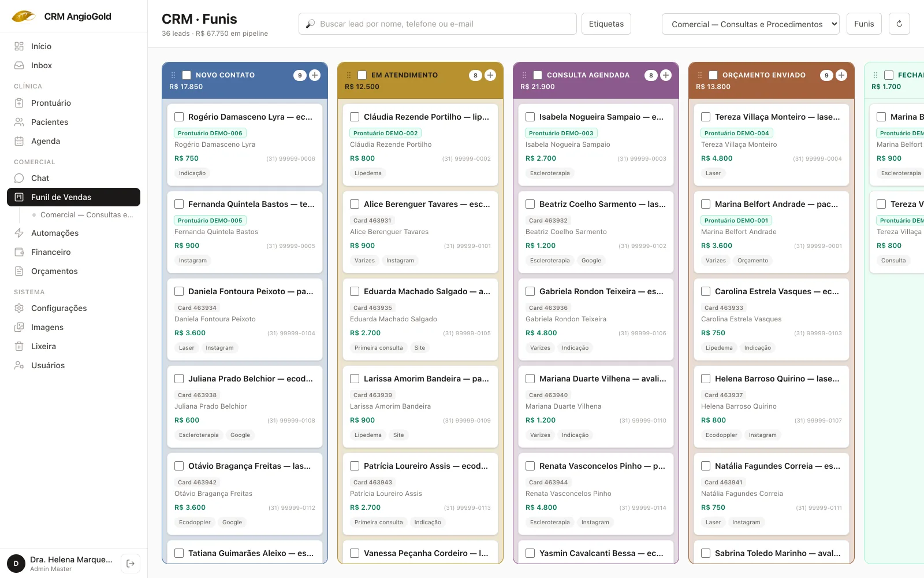924x578 pixels.
Task: Open Daniela Fontoura Peixoto card
Action: coord(245,320)
